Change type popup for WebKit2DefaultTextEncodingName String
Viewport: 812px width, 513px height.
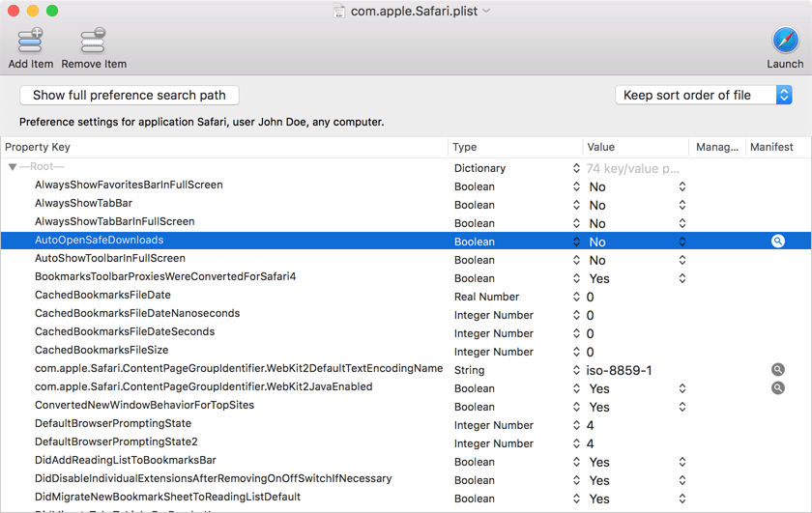pyautogui.click(x=576, y=370)
